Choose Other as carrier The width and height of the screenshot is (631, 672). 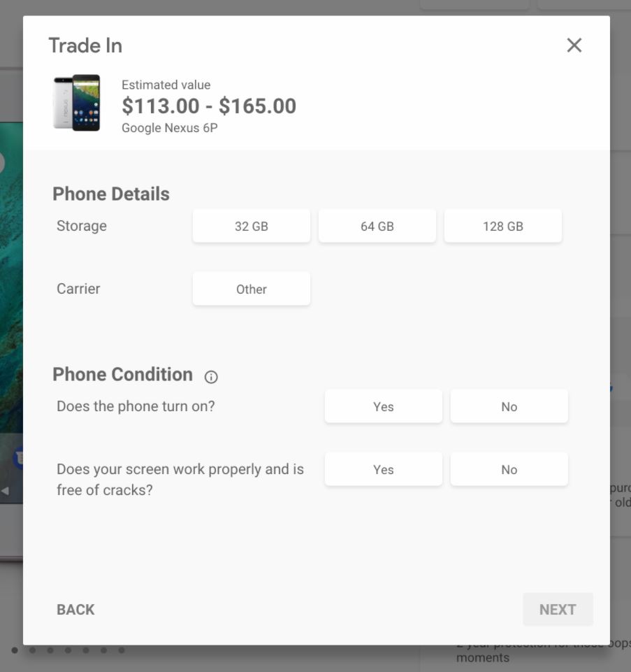252,289
